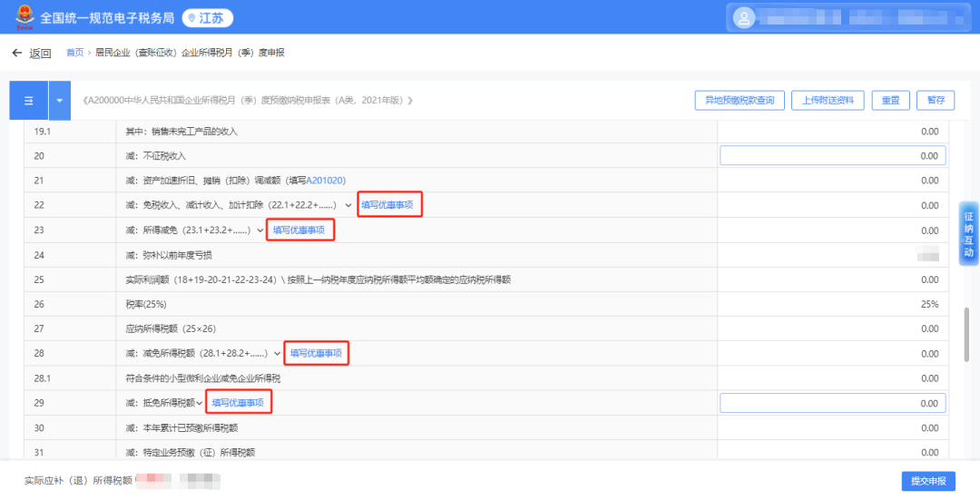Click 上传附送资料 button

click(x=827, y=101)
